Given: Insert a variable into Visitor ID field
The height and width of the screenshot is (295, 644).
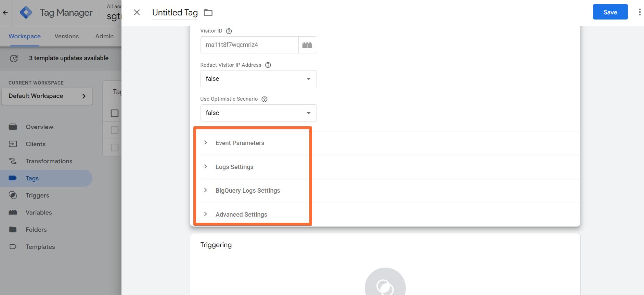Looking at the screenshot, I should (307, 45).
